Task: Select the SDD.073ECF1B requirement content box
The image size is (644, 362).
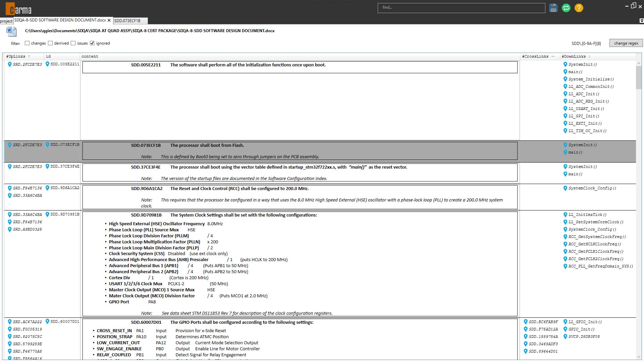Action: click(x=300, y=151)
